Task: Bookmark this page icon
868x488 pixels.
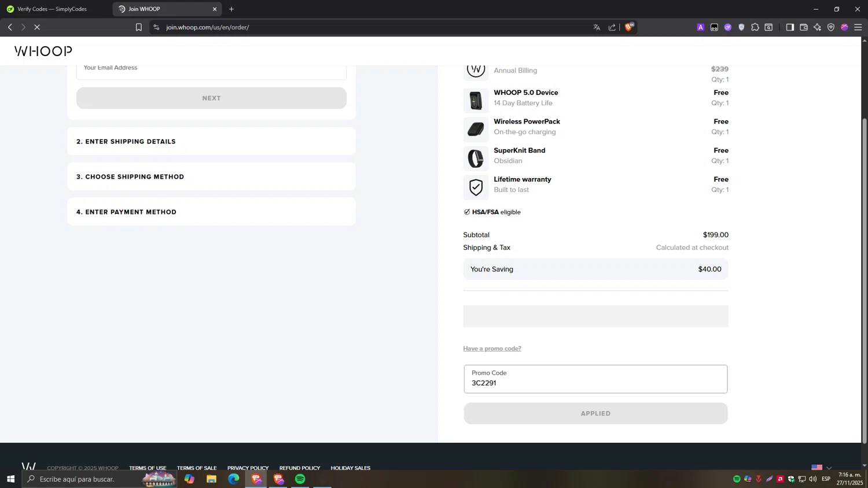Action: [x=139, y=27]
